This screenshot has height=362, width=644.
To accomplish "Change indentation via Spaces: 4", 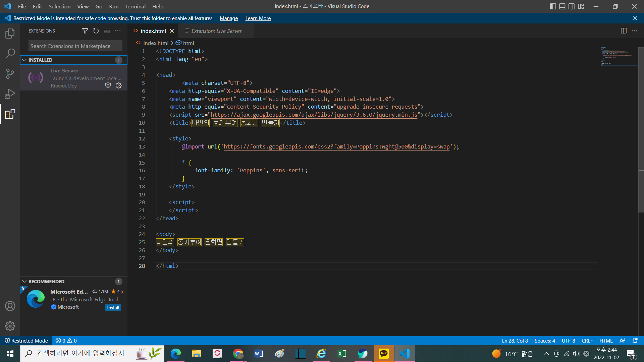I will (545, 341).
